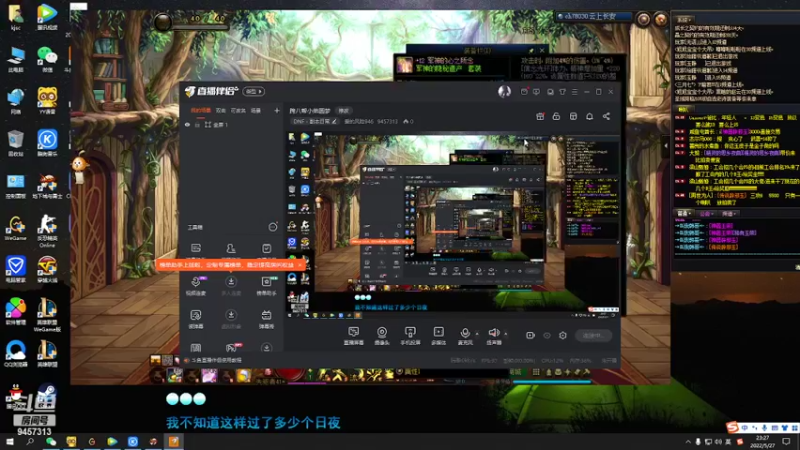800x450 pixels.
Task: Switch to the second scene tab
Action: pyautogui.click(x=220, y=110)
